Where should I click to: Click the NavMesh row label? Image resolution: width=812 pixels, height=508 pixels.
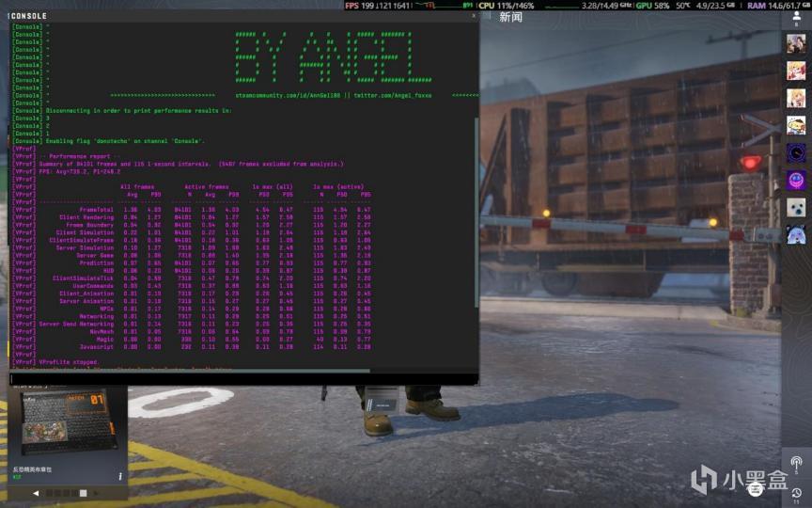point(101,331)
